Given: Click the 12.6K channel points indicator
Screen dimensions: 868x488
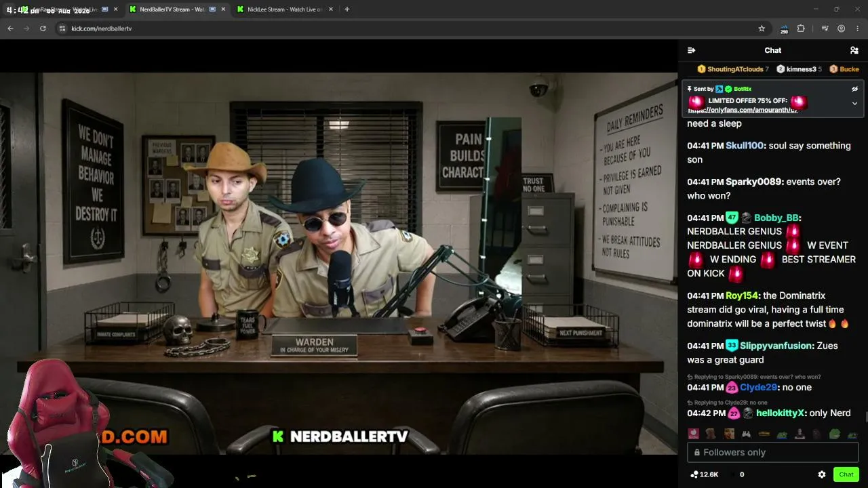Looking at the screenshot, I should (x=704, y=474).
